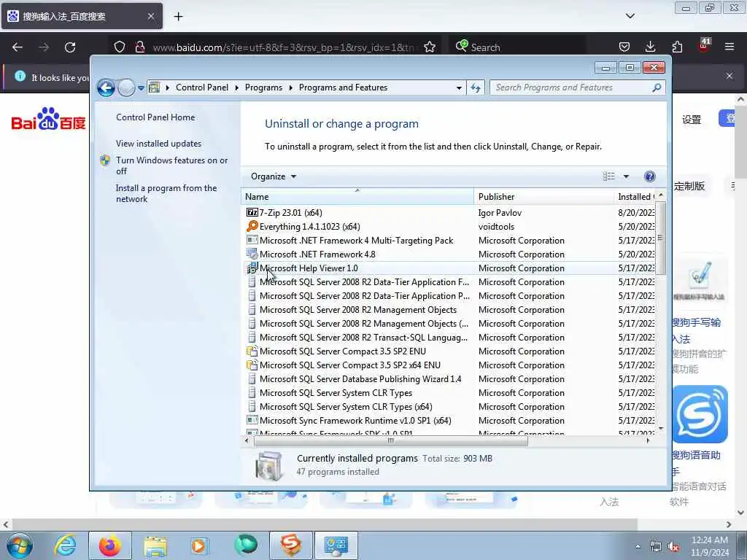
Task: Focus the Firefox Search box
Action: [517, 47]
